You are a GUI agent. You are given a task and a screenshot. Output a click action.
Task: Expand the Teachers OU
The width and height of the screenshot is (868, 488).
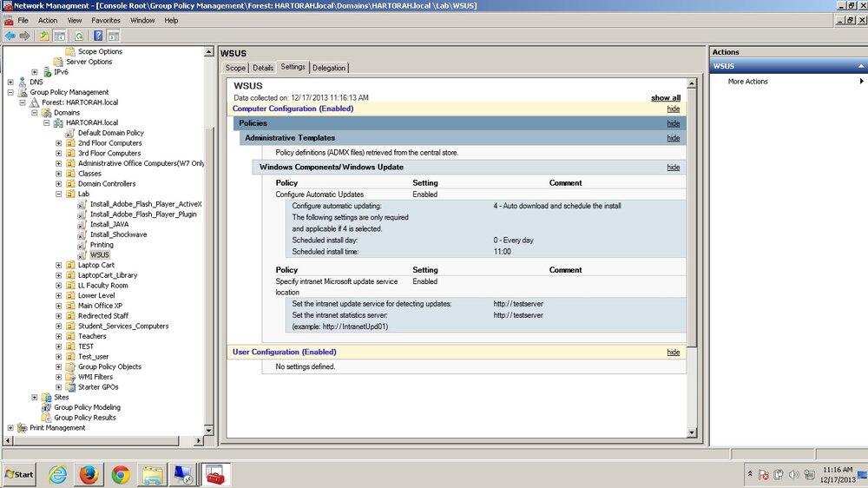[59, 336]
